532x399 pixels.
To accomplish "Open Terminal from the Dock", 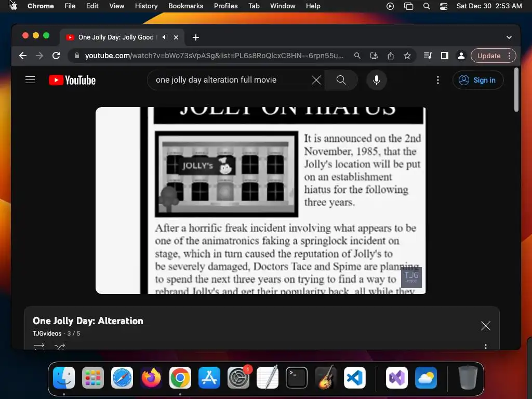I will [297, 378].
